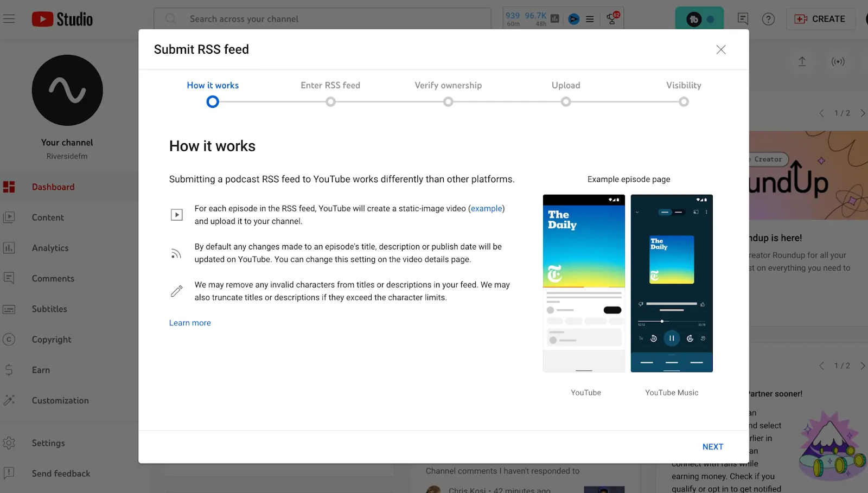Open the hamburger menu beside Studio logo
Image resolution: width=868 pixels, height=493 pixels.
click(9, 19)
